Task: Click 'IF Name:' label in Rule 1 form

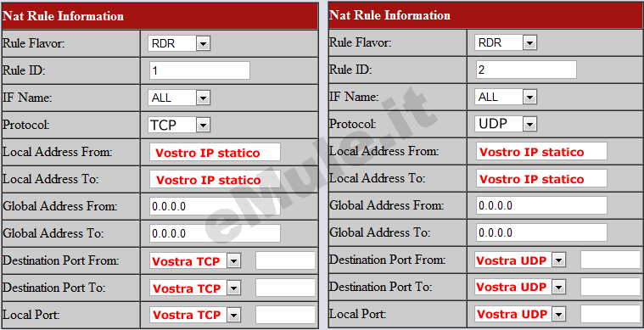Action: 27,98
